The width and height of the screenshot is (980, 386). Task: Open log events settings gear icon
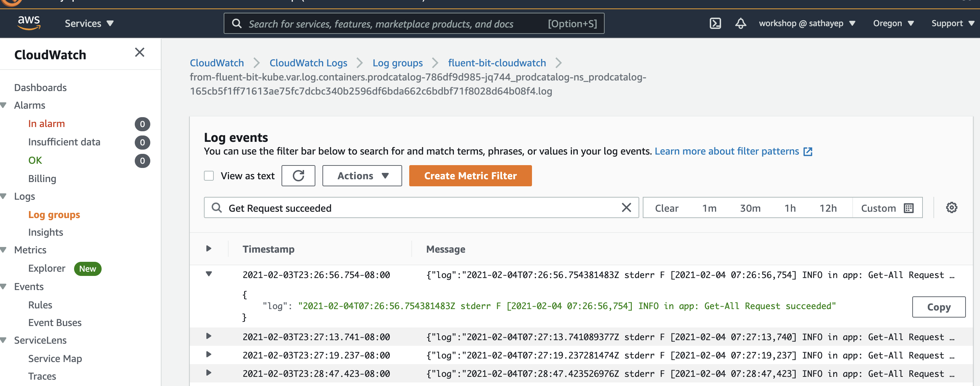click(951, 208)
